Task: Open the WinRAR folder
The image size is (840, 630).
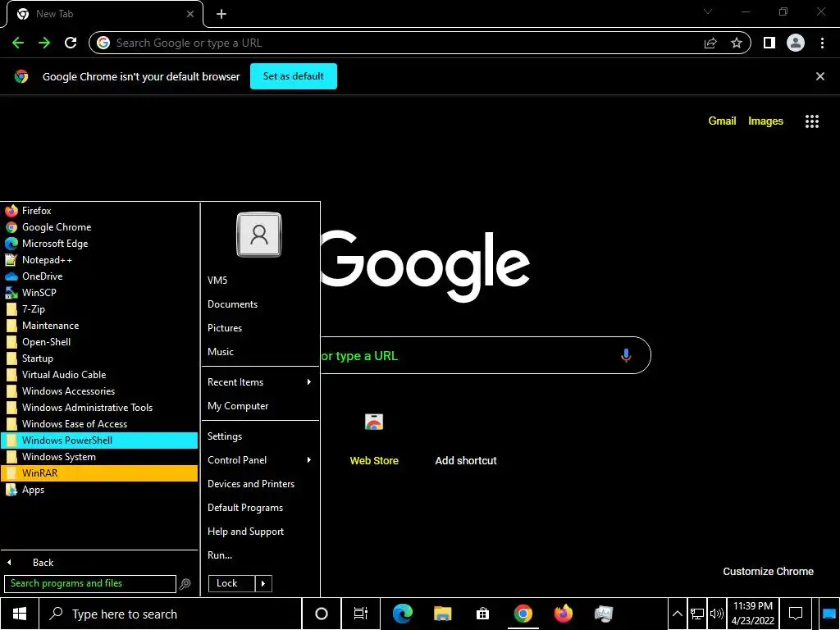Action: (x=99, y=473)
